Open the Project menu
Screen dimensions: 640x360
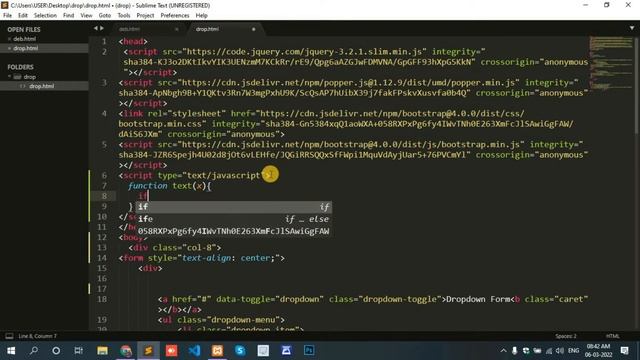145,16
